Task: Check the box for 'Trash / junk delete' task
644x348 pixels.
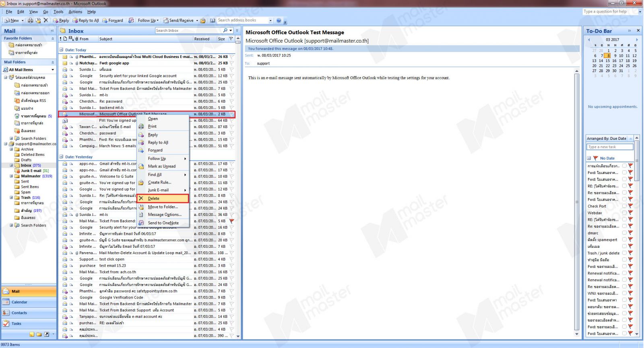Action: coord(624,253)
